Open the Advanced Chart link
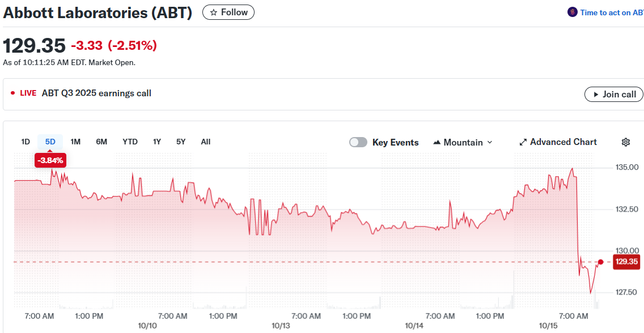 coord(563,142)
